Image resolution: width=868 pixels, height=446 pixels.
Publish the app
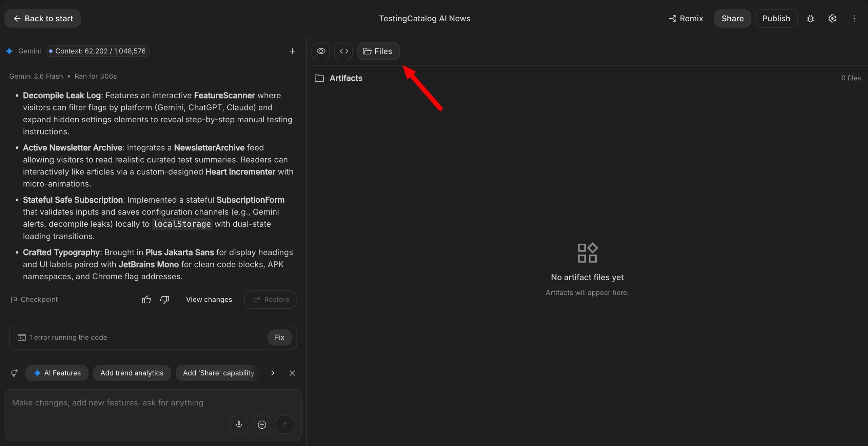776,18
